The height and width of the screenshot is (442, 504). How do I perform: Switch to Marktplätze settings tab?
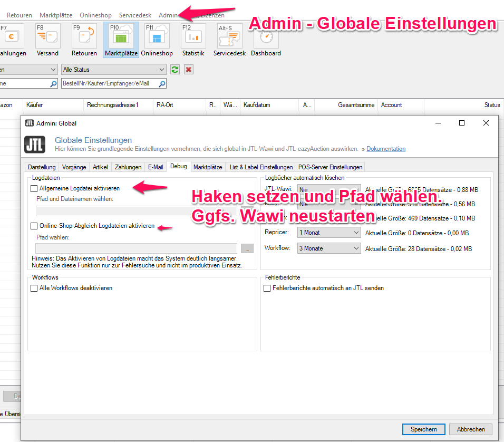(x=208, y=167)
